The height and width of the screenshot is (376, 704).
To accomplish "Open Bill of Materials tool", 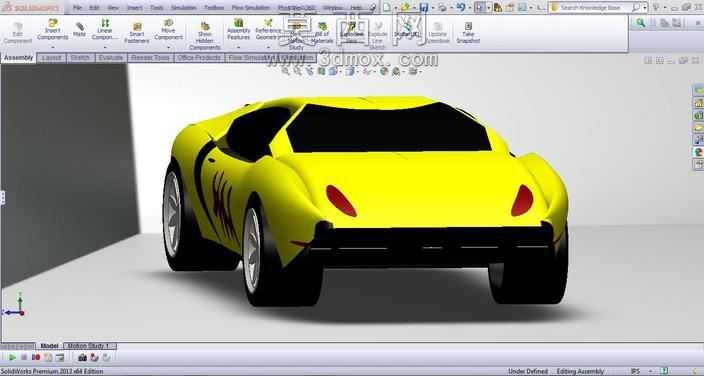I will click(x=322, y=33).
